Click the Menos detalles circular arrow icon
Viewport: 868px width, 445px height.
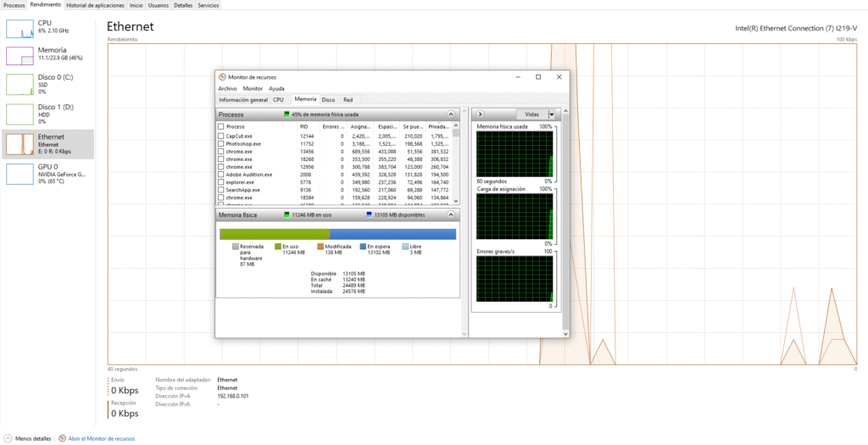point(8,438)
